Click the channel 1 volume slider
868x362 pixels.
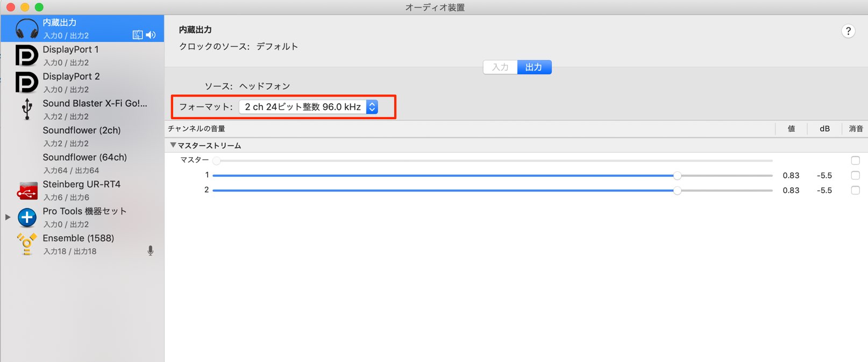(493, 175)
